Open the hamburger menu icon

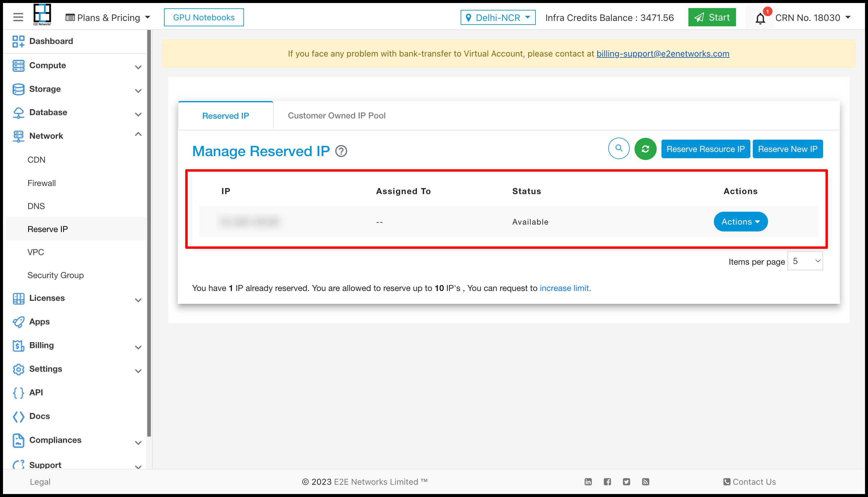pyautogui.click(x=18, y=17)
